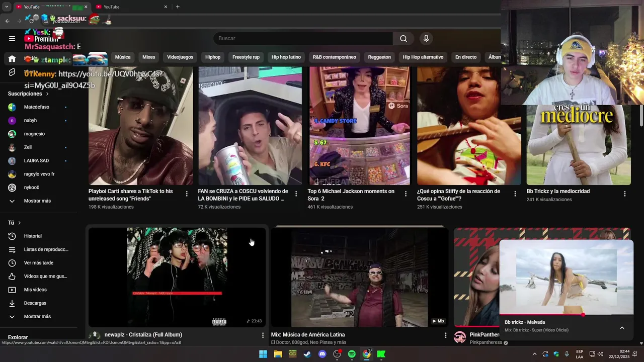The width and height of the screenshot is (644, 362).
Task: Open options for Música de América Latina mix
Action: 445,335
